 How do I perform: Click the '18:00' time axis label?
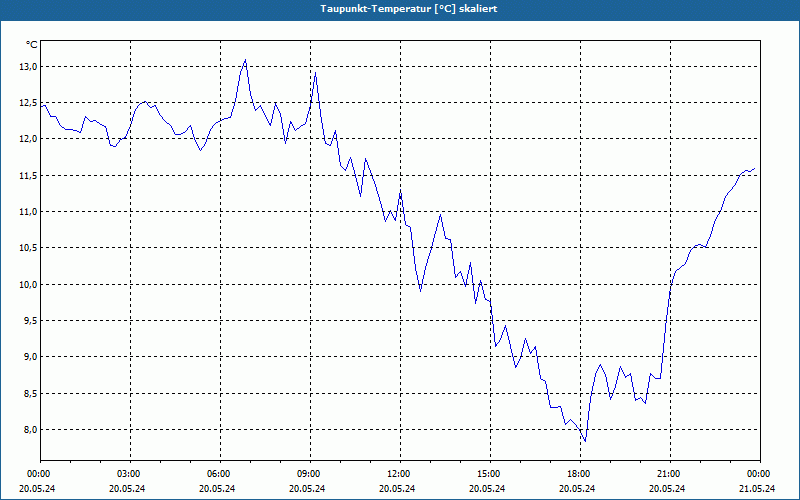point(580,474)
